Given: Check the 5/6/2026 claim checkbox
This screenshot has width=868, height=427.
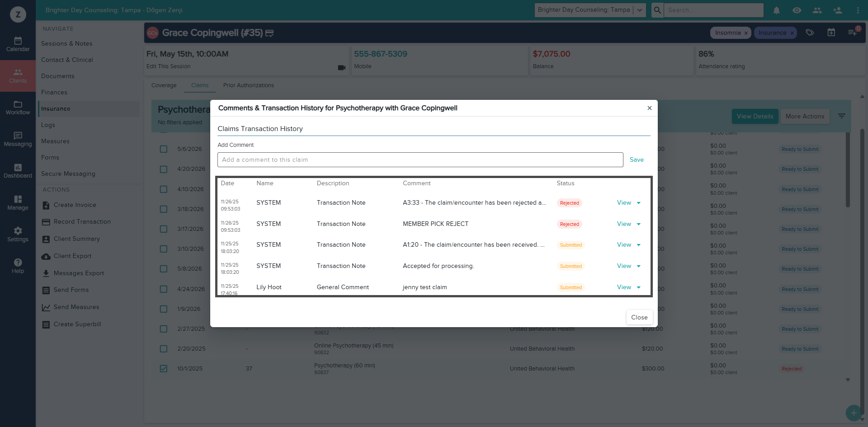Looking at the screenshot, I should [x=164, y=149].
